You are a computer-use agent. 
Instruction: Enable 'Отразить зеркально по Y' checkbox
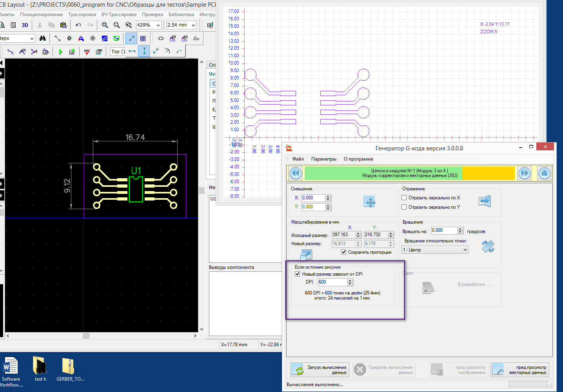pos(404,207)
